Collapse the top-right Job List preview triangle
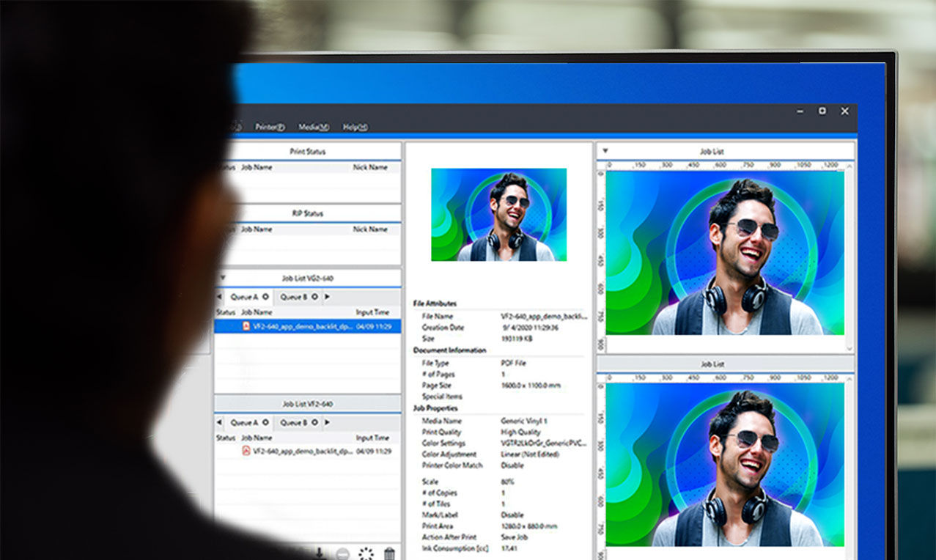 605,151
